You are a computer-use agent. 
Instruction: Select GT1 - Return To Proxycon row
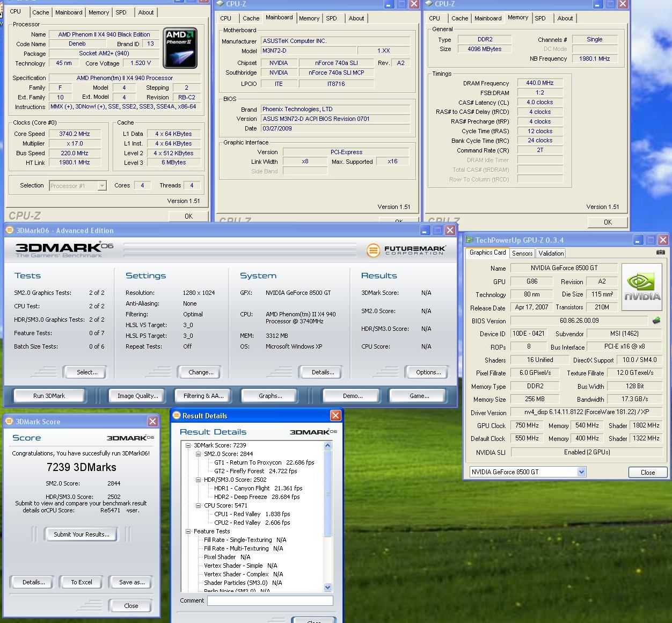264,462
